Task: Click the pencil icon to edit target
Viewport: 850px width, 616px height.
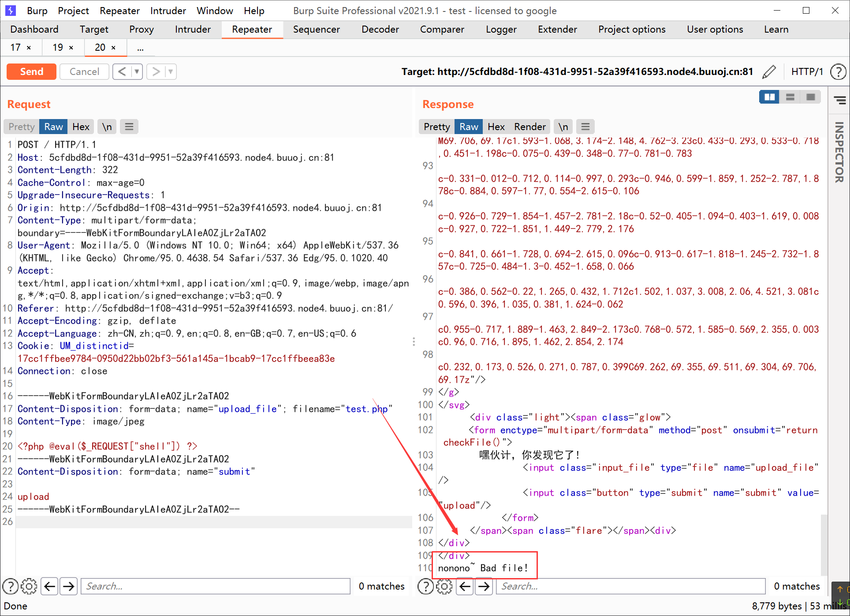Action: [x=769, y=71]
